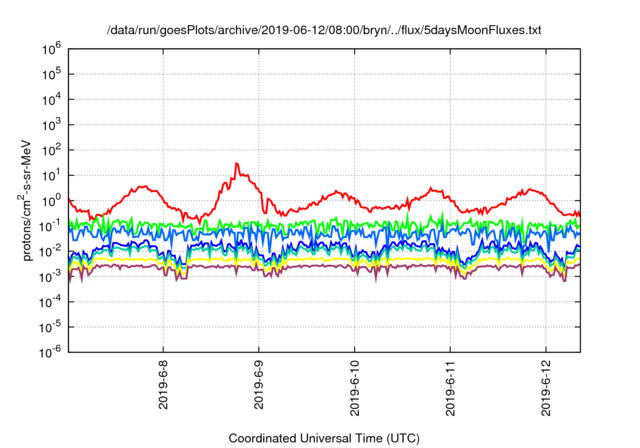Click the tallest red flux peak before 2019-6-9
This screenshot has width=640, height=448.
point(236,164)
